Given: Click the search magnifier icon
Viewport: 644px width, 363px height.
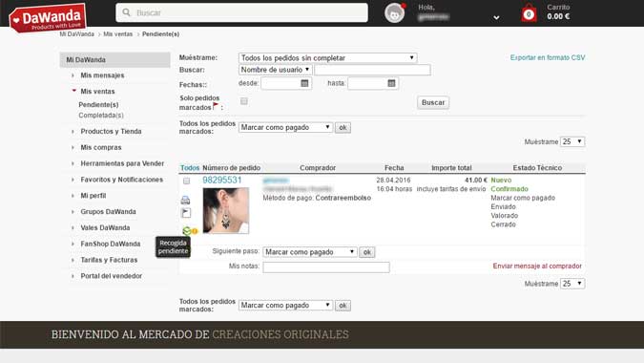Looking at the screenshot, I should coord(127,12).
